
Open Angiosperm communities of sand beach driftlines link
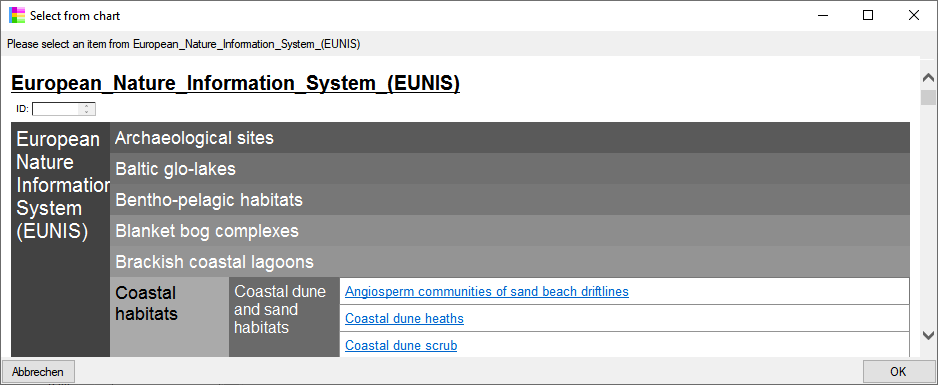pyautogui.click(x=486, y=292)
